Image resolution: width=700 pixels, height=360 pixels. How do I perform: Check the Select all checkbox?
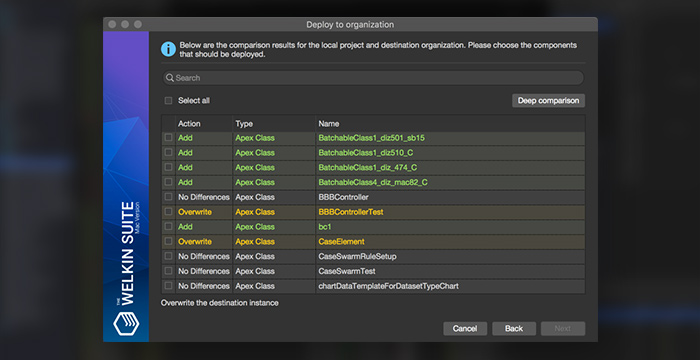(168, 100)
